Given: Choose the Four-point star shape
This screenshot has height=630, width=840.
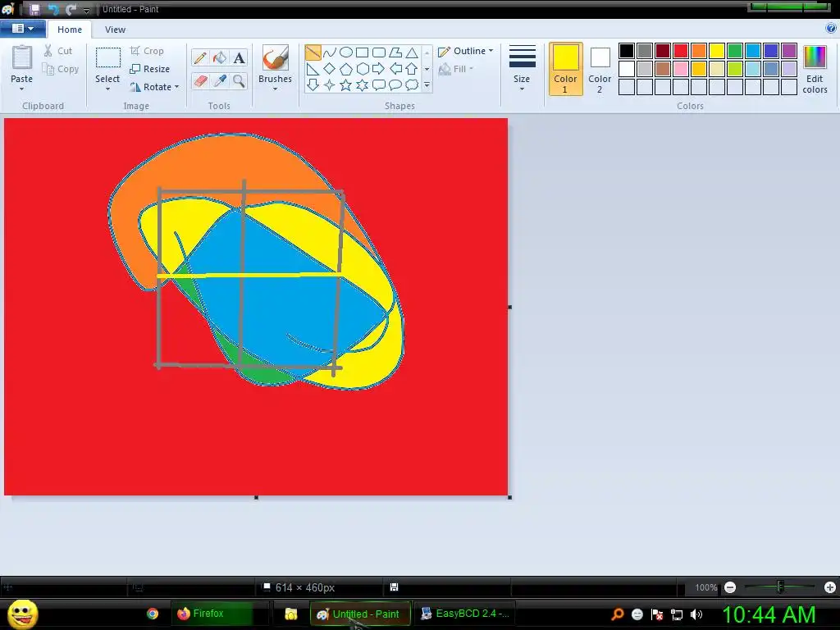Looking at the screenshot, I should 330,84.
